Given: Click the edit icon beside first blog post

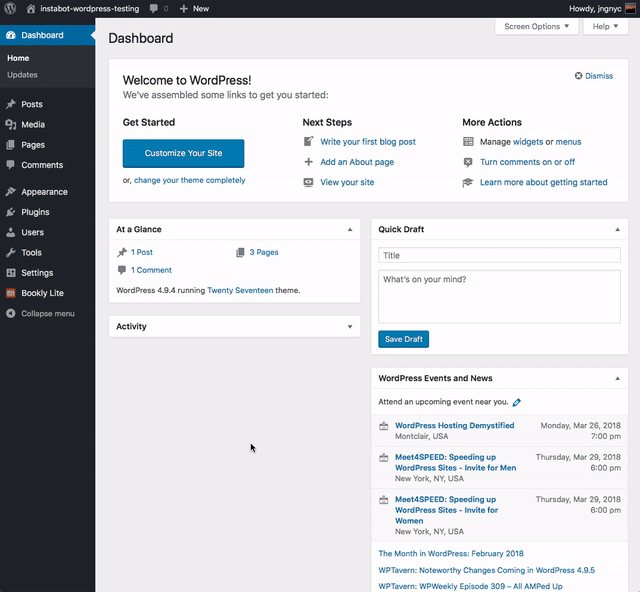Looking at the screenshot, I should (309, 141).
